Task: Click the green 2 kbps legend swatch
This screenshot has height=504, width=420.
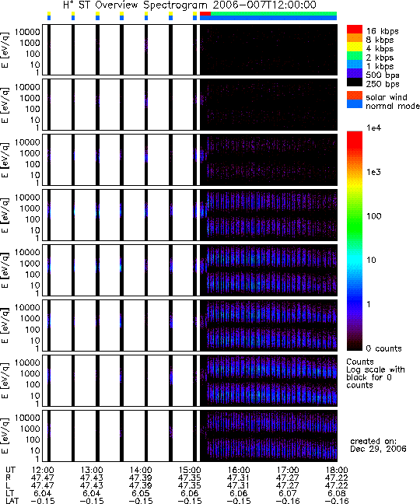Action: (x=355, y=55)
